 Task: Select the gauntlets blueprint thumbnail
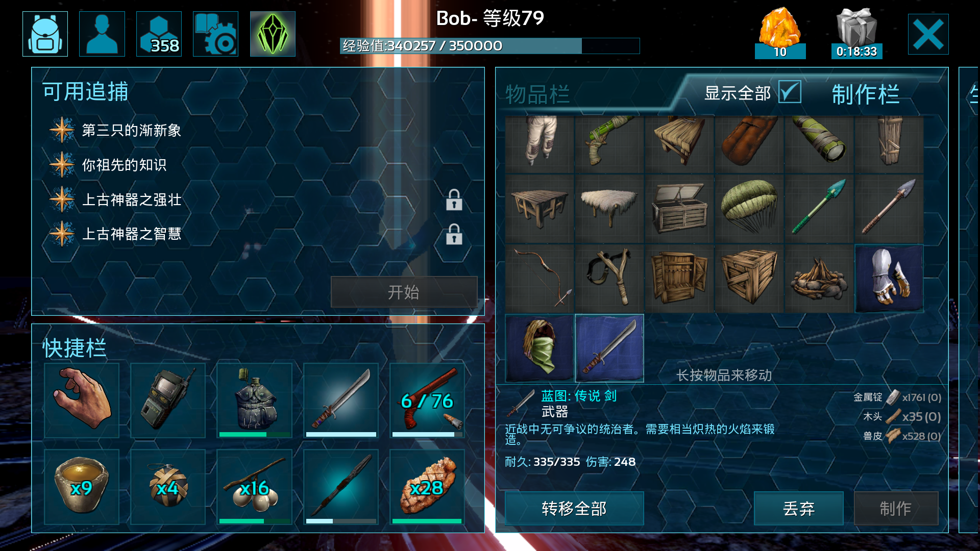[x=889, y=278]
